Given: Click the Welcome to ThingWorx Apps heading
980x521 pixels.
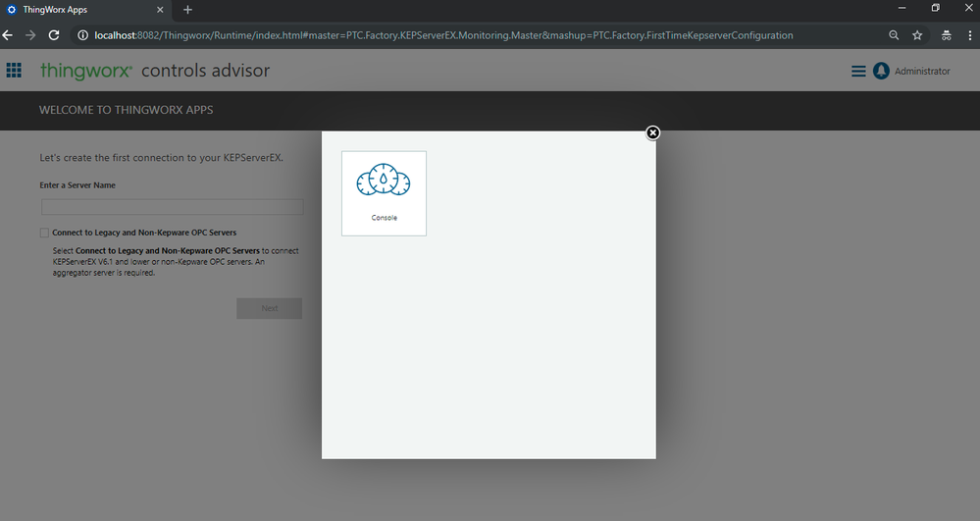Looking at the screenshot, I should [127, 110].
